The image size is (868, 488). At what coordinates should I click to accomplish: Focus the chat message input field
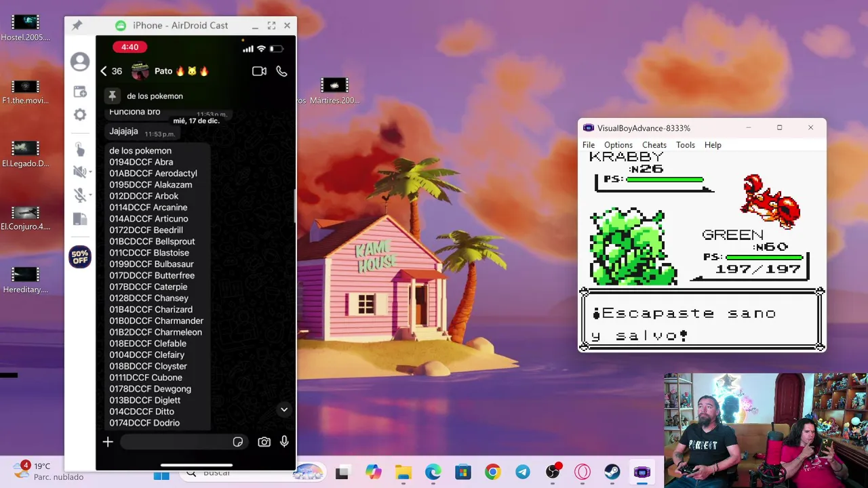(x=183, y=442)
